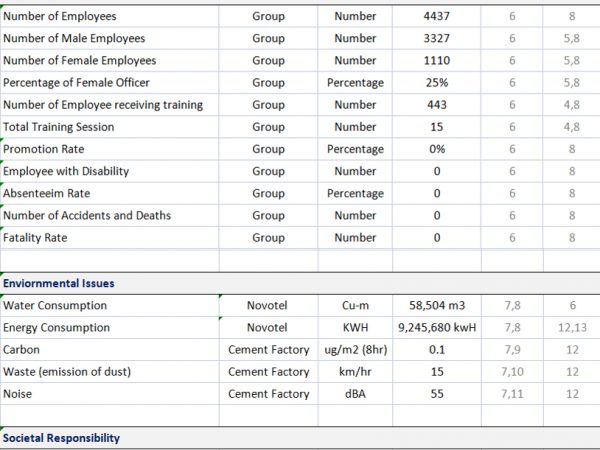Click the value 4437
Screen dimensions: 600x450
(x=437, y=16)
